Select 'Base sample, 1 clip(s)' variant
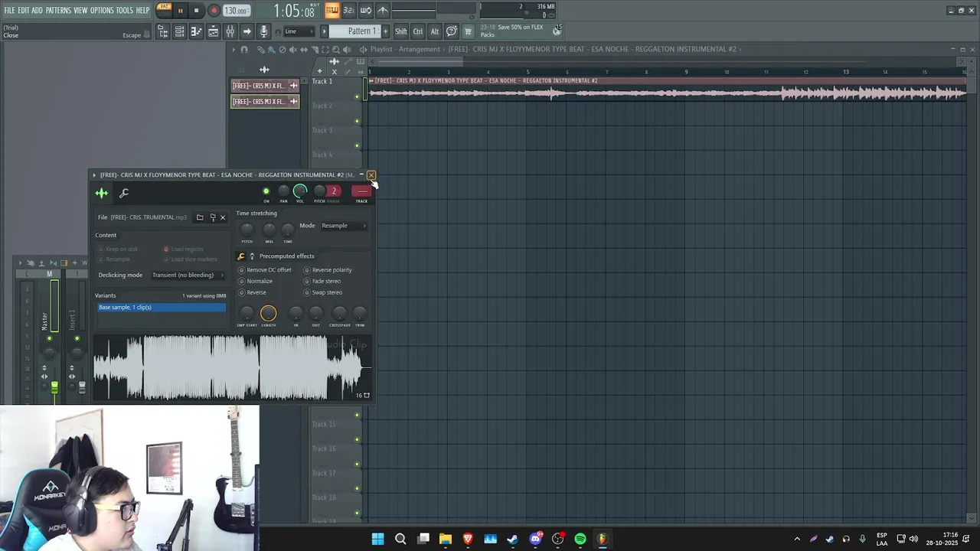Viewport: 980px width, 551px height. [x=162, y=308]
